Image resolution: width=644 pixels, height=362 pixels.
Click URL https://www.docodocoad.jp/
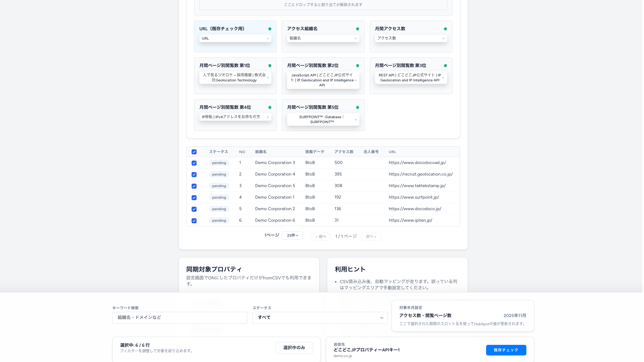(x=417, y=163)
